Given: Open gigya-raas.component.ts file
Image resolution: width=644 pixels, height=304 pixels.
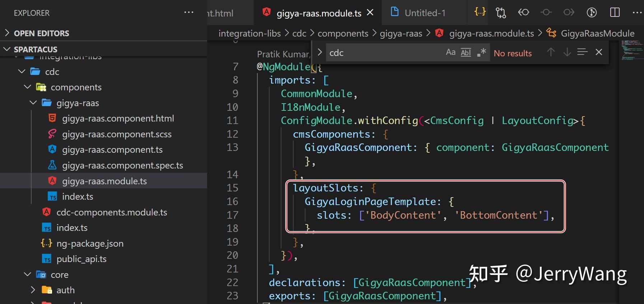Looking at the screenshot, I should point(112,149).
